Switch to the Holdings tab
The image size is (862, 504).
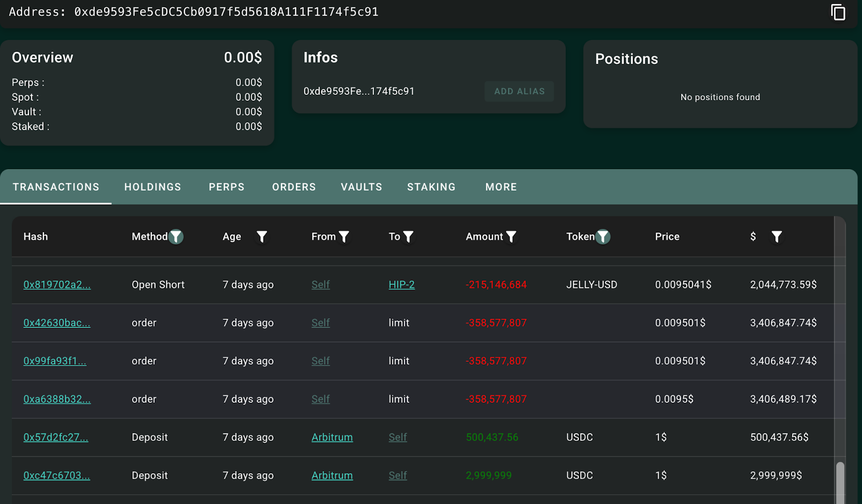(x=152, y=187)
